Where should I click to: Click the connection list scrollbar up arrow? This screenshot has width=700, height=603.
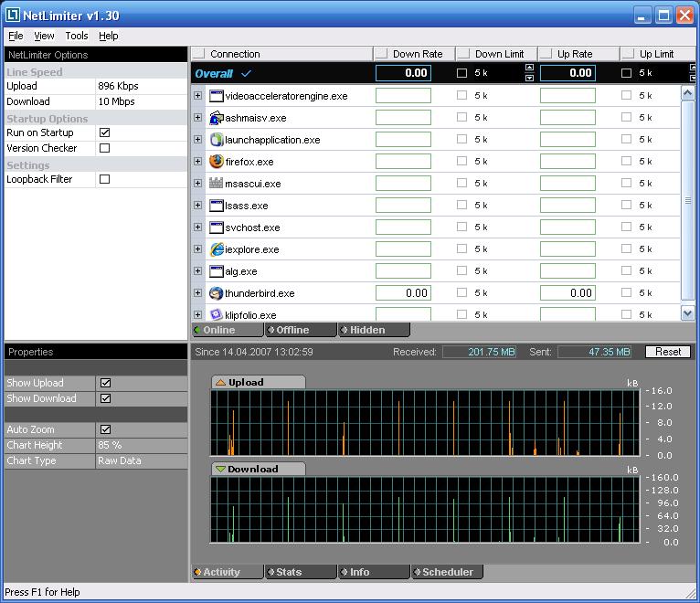click(687, 92)
